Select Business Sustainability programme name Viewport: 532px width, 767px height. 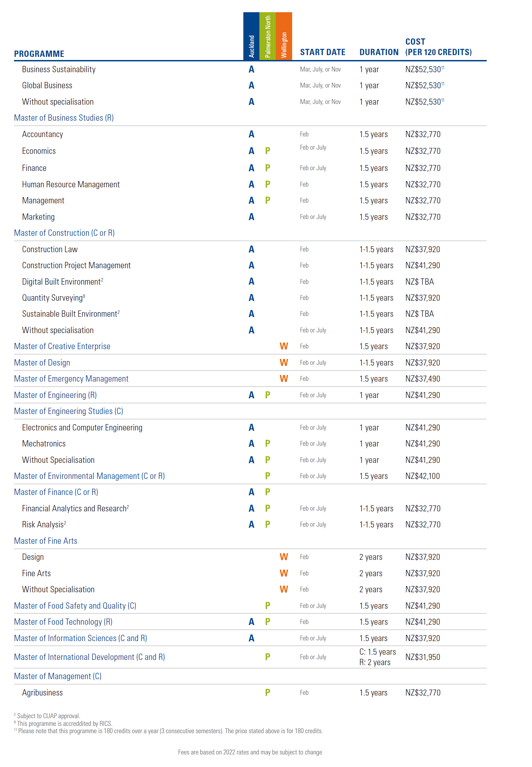pyautogui.click(x=59, y=69)
